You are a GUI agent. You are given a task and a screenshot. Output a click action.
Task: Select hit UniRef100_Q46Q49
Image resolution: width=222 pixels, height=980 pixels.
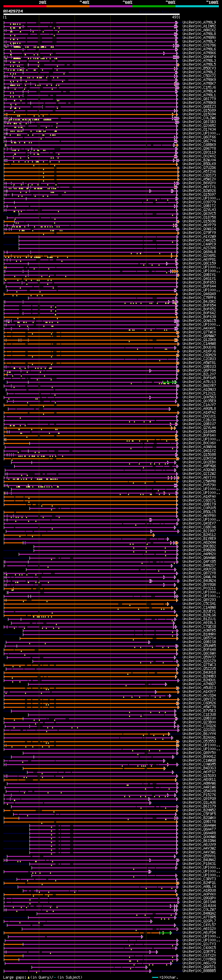click(199, 294)
